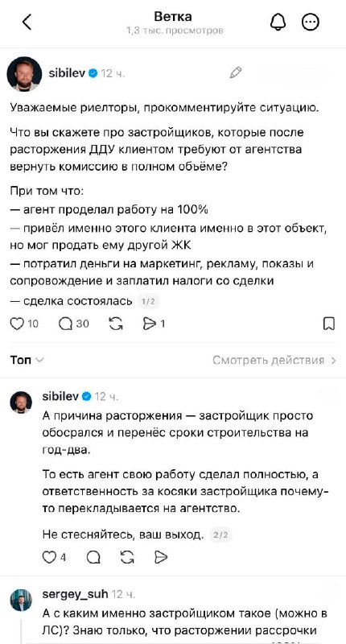The image size is (346, 644).
Task: Tap the sergey_suh avatar
Action: [21, 600]
